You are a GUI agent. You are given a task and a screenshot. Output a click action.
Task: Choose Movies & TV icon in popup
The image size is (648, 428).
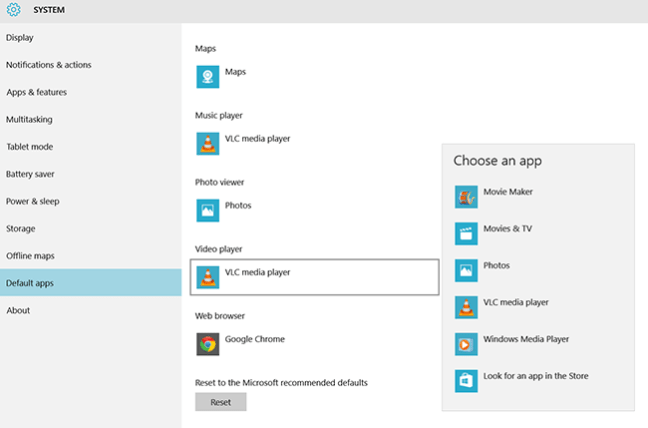pyautogui.click(x=466, y=234)
